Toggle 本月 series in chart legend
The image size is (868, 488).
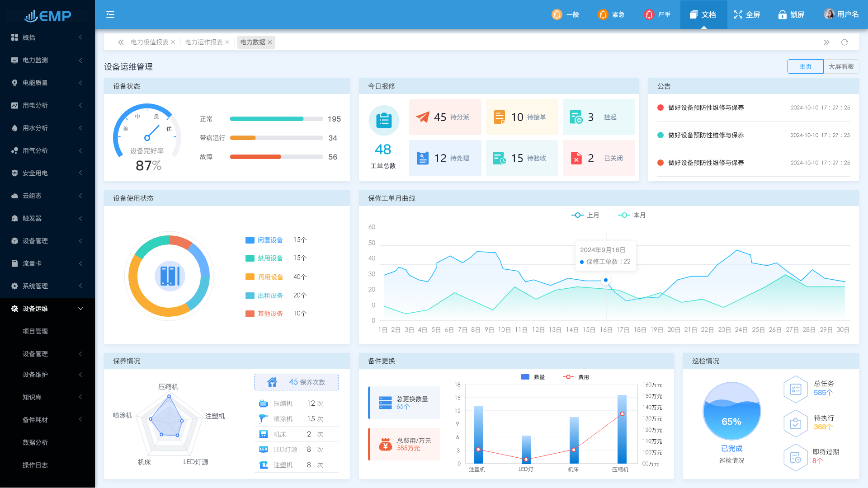(632, 215)
